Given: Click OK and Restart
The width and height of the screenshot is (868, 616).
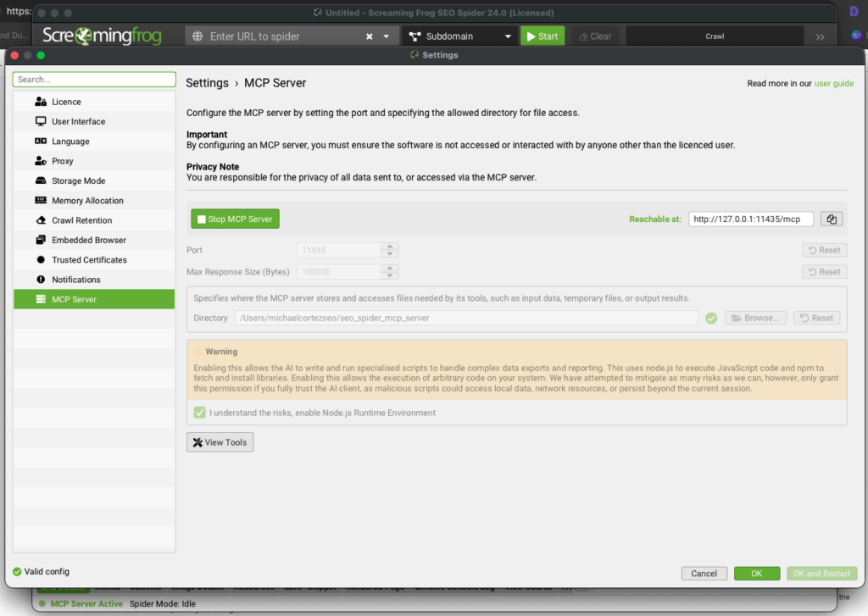Looking at the screenshot, I should coord(821,574).
